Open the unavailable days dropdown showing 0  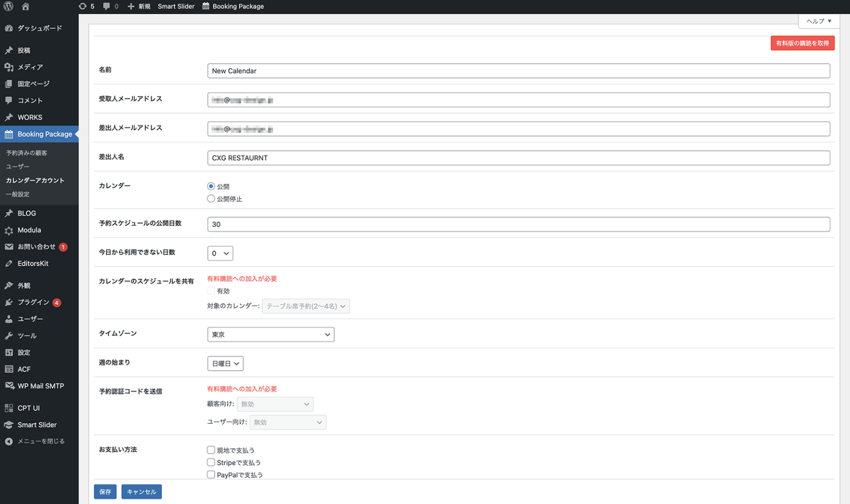tap(220, 253)
